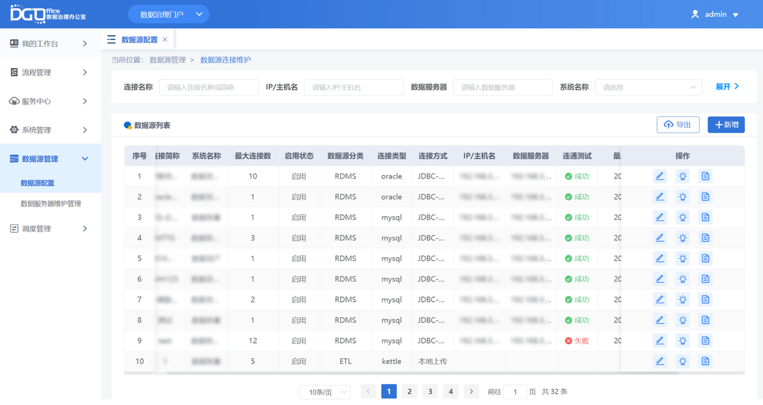Click the gear icon in row 6

[x=683, y=279]
